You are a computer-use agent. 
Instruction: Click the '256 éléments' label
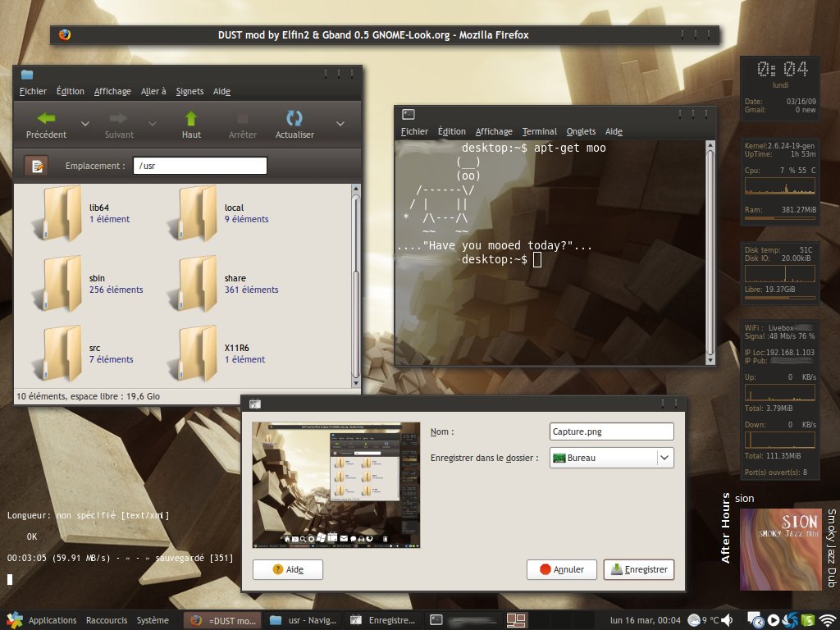click(x=116, y=290)
